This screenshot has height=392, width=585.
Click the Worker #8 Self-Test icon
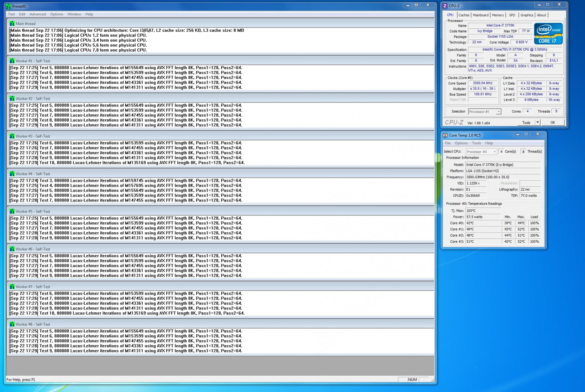tap(12, 324)
